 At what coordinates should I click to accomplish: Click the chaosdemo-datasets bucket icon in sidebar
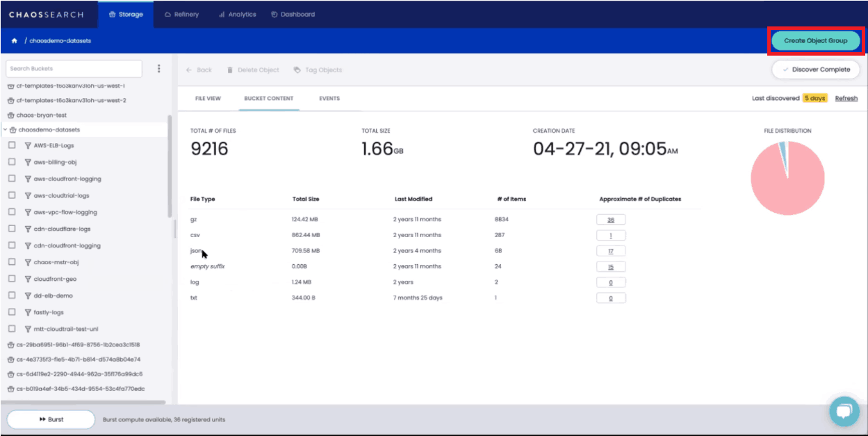[x=13, y=130]
